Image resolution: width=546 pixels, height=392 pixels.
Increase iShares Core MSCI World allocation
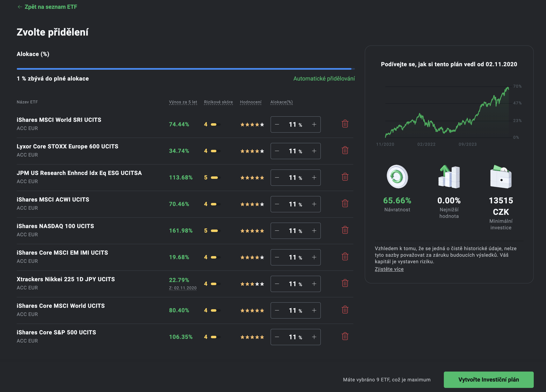(x=314, y=311)
